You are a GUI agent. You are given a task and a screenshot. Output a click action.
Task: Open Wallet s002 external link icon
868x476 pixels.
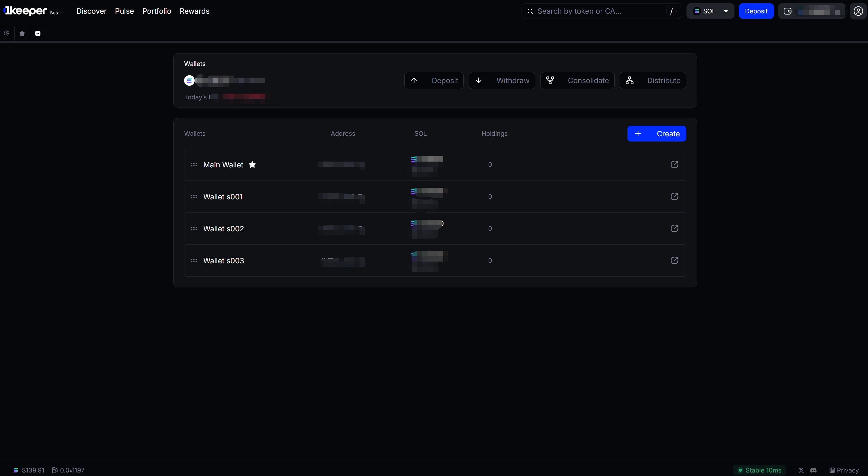(674, 229)
